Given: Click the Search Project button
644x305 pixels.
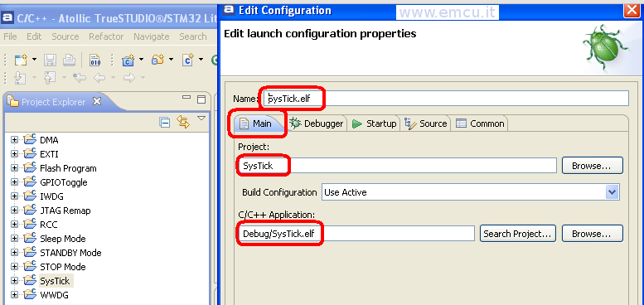Looking at the screenshot, I should pyautogui.click(x=517, y=234).
